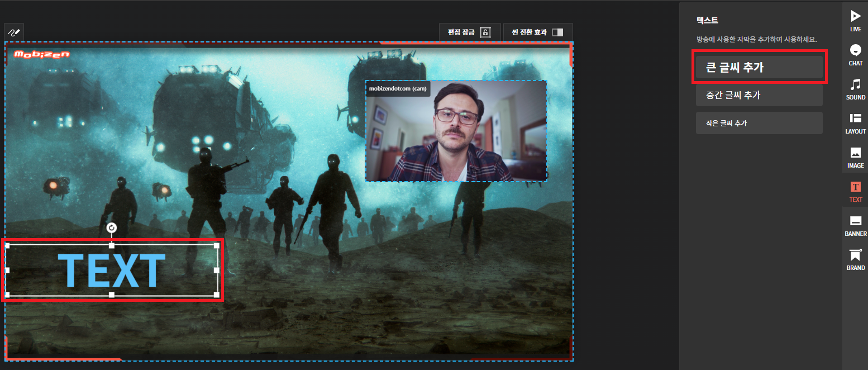Click the 중간 글씨 추가 button

pyautogui.click(x=759, y=95)
